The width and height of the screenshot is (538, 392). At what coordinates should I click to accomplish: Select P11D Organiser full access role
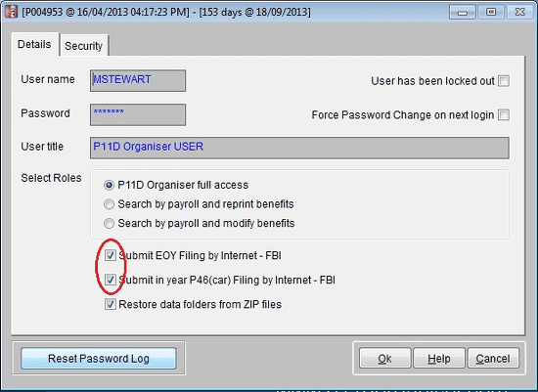point(109,185)
